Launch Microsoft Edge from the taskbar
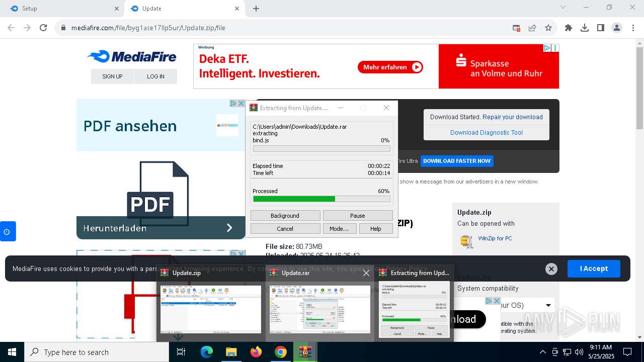The width and height of the screenshot is (644, 362). click(207, 352)
